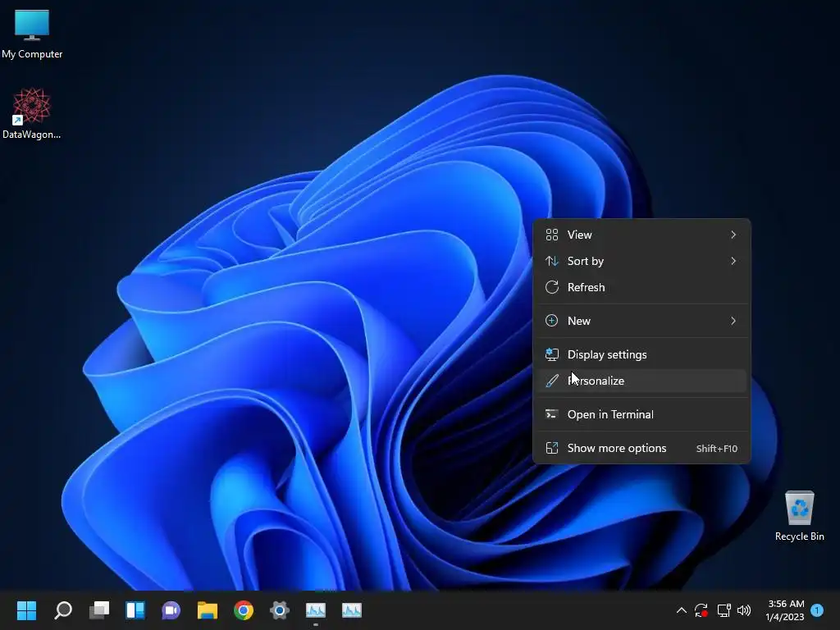The height and width of the screenshot is (630, 840).
Task: Click the Sort by arrows icon
Action: 552,261
